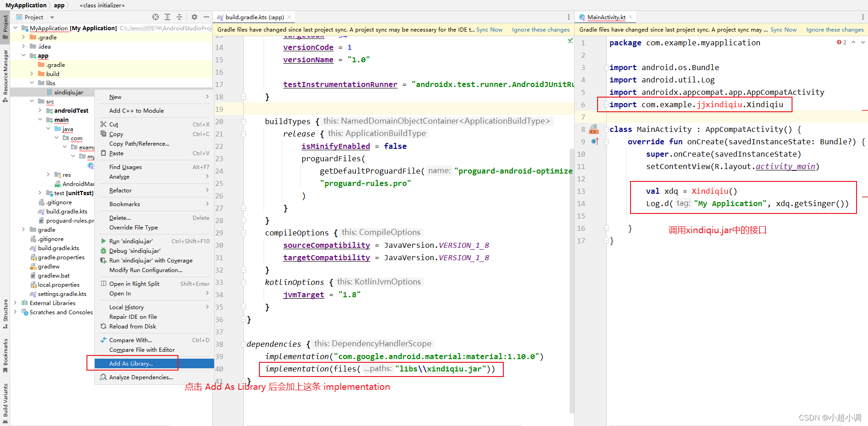The width and height of the screenshot is (868, 426).
Task: Expand the build folder under app
Action: point(32,74)
